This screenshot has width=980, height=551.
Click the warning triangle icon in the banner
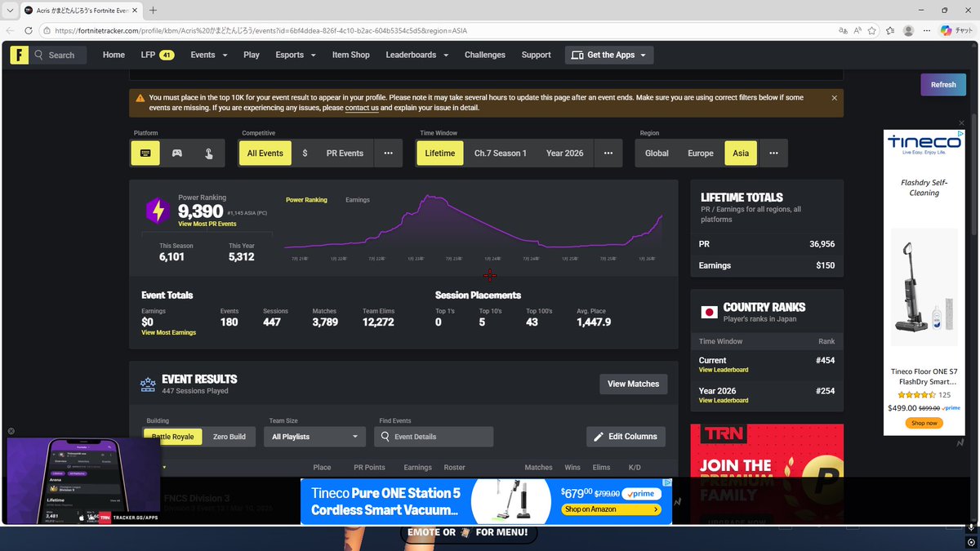[140, 98]
